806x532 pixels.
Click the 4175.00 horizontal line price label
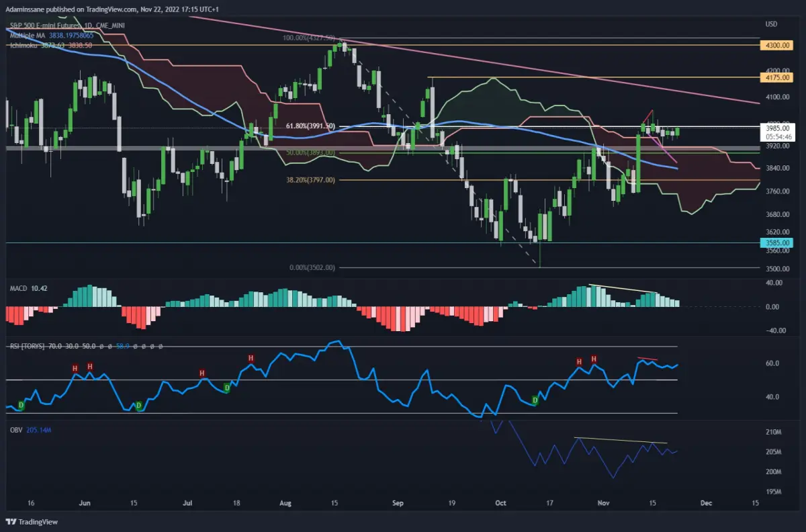pyautogui.click(x=775, y=78)
